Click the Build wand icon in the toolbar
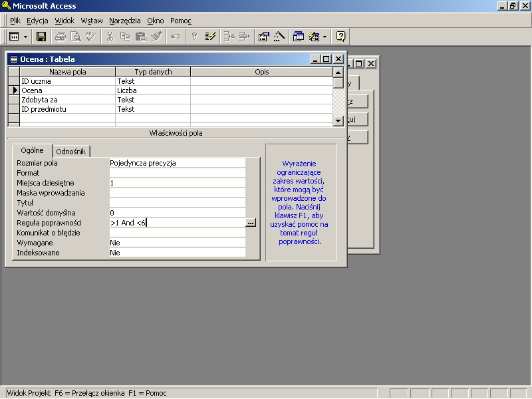Screen dimensions: 532x399 click(x=279, y=37)
